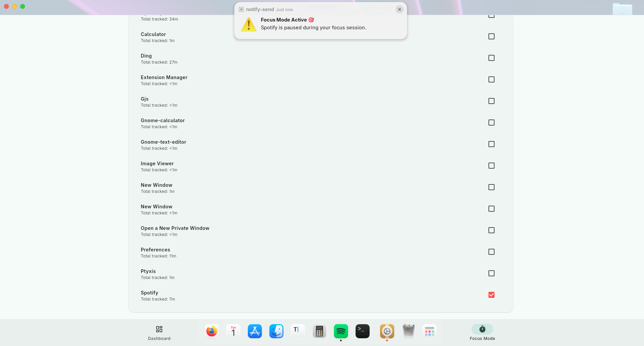Viewport: 644px width, 346px height.
Task: Enable the Ptyxis checkbox
Action: tap(492, 273)
